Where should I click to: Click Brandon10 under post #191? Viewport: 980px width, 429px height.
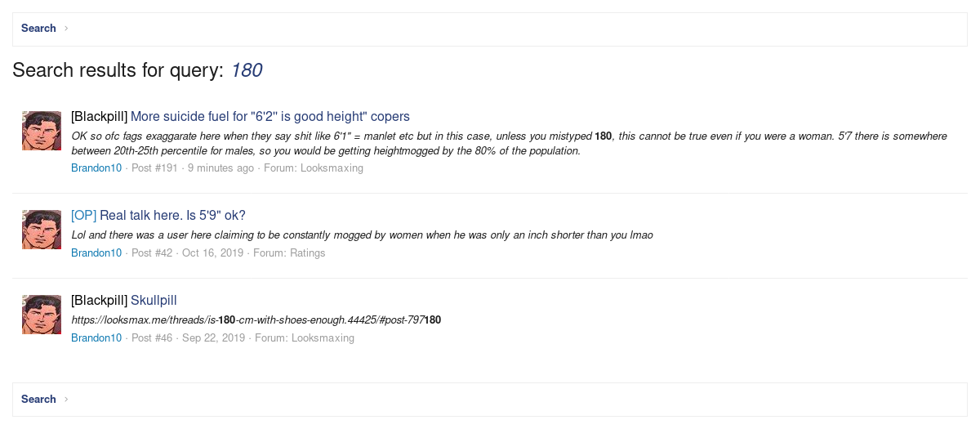click(x=96, y=168)
